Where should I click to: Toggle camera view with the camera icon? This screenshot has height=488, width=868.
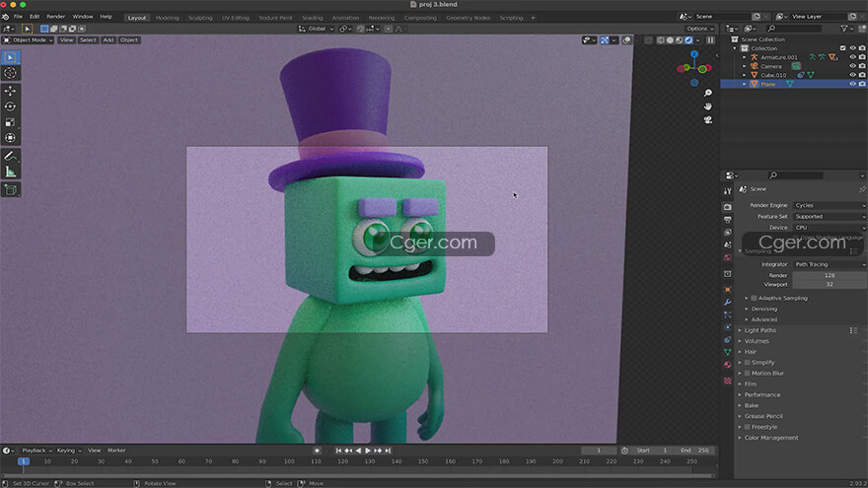pyautogui.click(x=708, y=119)
